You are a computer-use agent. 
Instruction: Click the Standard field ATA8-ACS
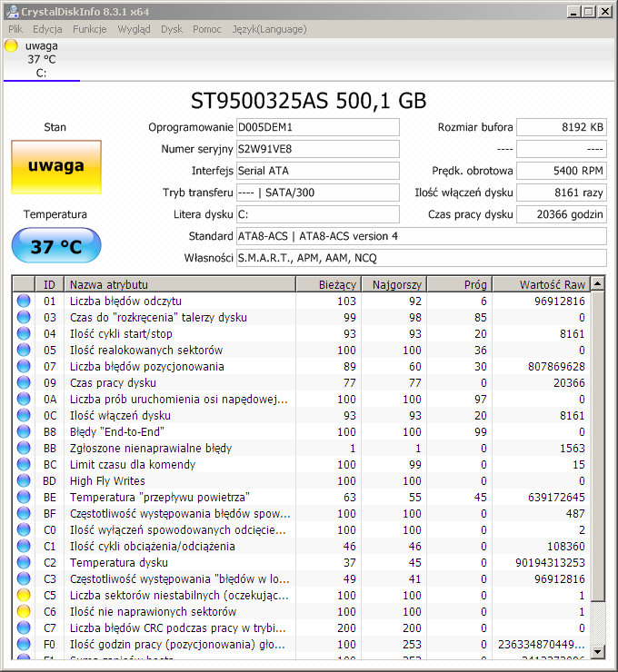(x=422, y=236)
